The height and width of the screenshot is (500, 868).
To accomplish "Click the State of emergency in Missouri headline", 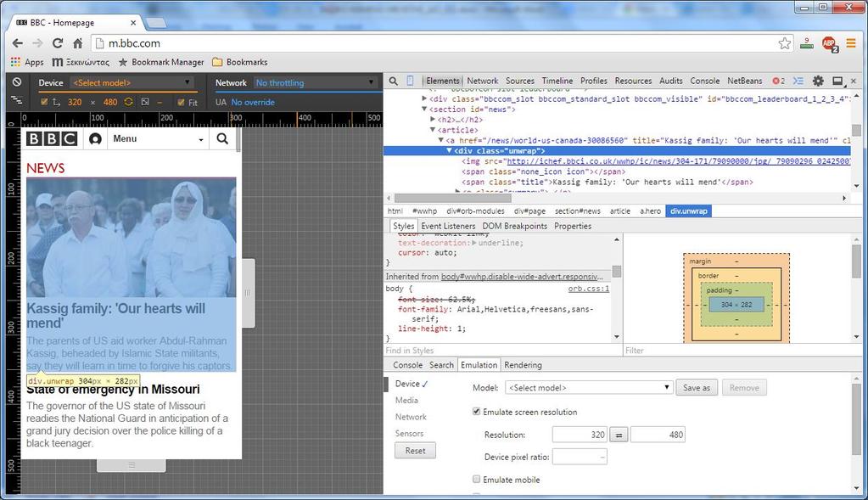I will (113, 390).
